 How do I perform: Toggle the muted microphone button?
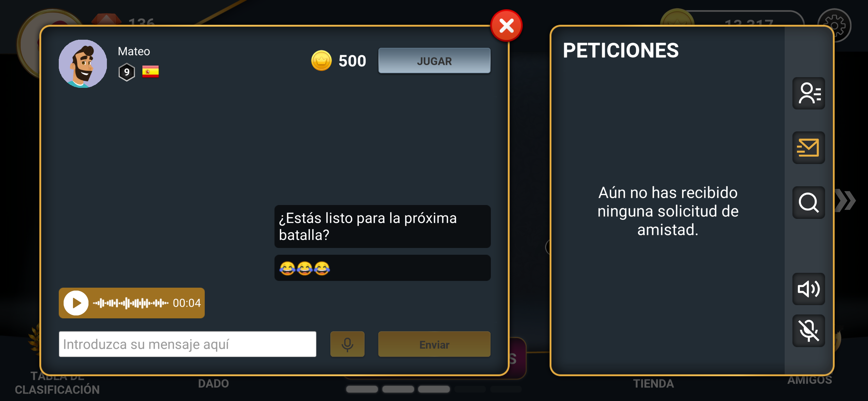coord(808,331)
